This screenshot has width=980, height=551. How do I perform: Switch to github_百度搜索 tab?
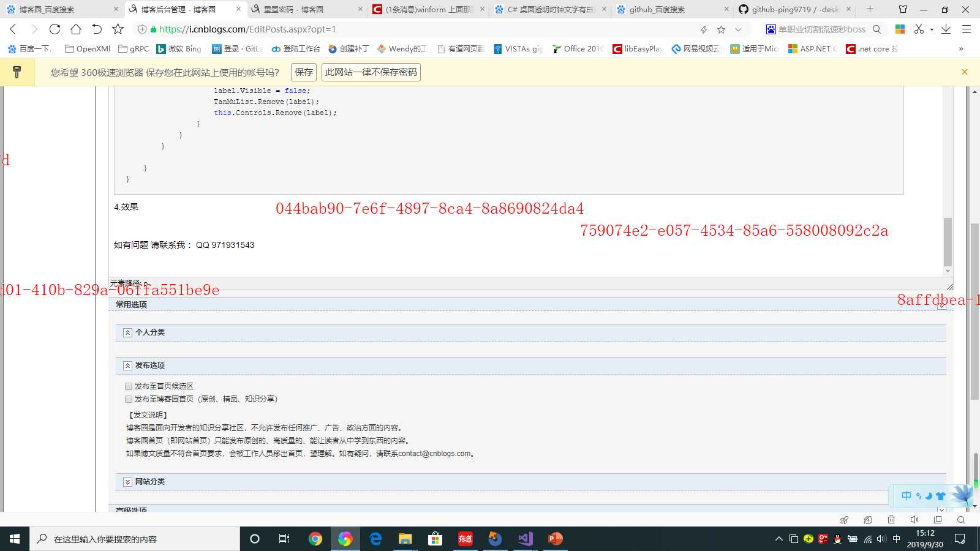(x=673, y=9)
